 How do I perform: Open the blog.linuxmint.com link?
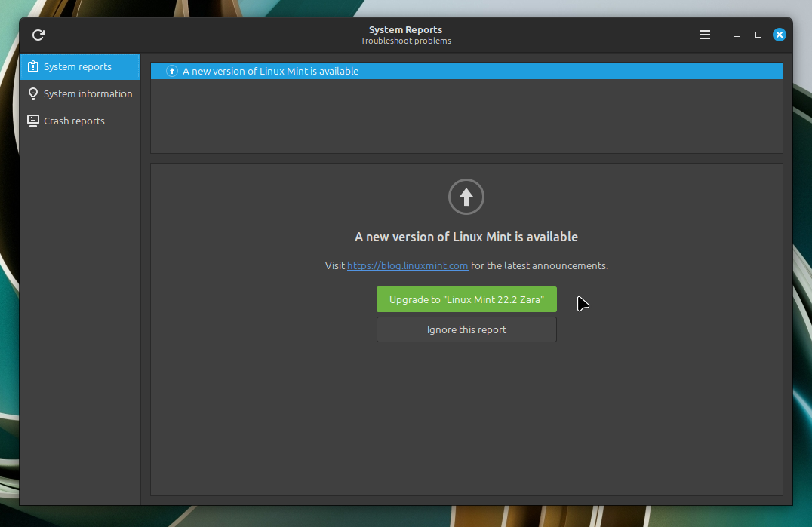tap(408, 265)
